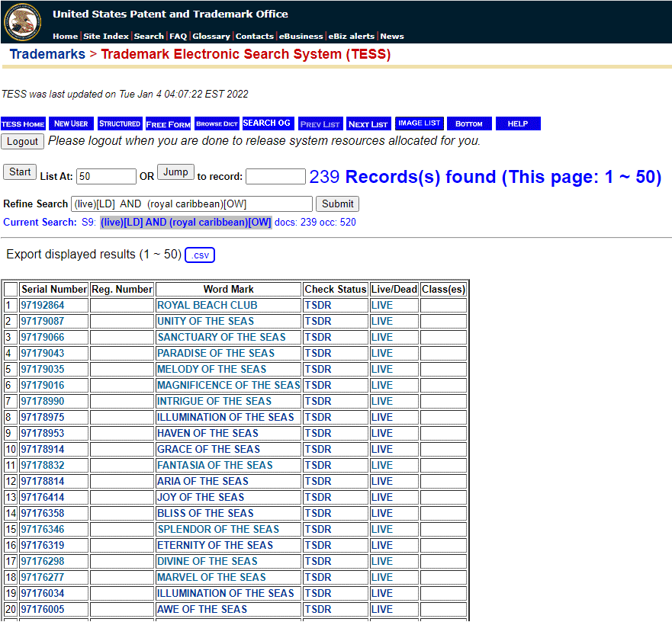
Task: Click the highlighted current search query link
Action: coord(185,223)
